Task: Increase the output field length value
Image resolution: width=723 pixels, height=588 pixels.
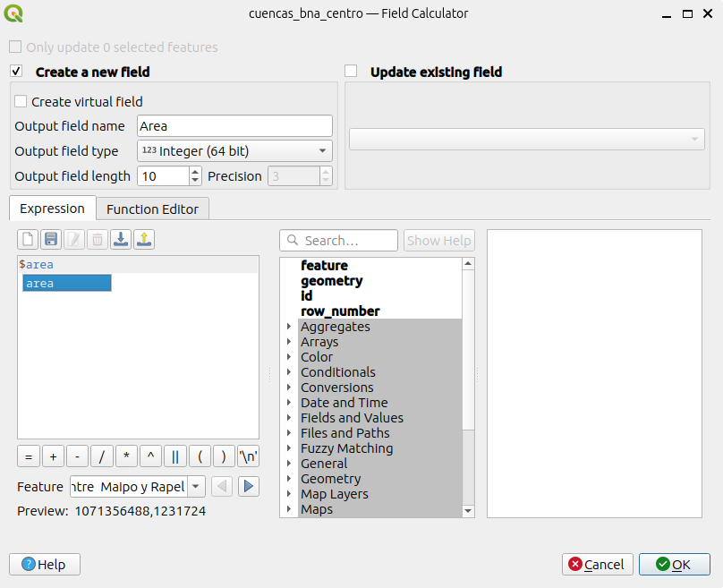Action: coord(196,172)
